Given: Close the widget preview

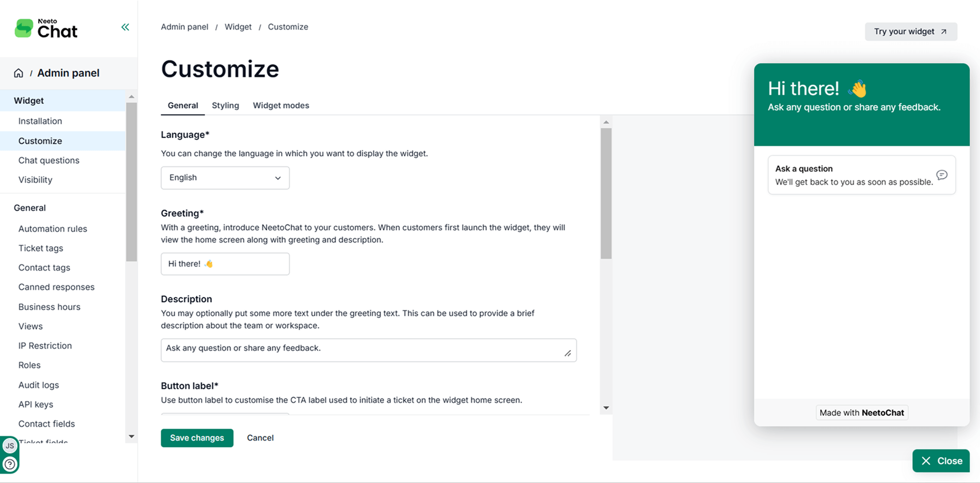Looking at the screenshot, I should click(x=941, y=461).
